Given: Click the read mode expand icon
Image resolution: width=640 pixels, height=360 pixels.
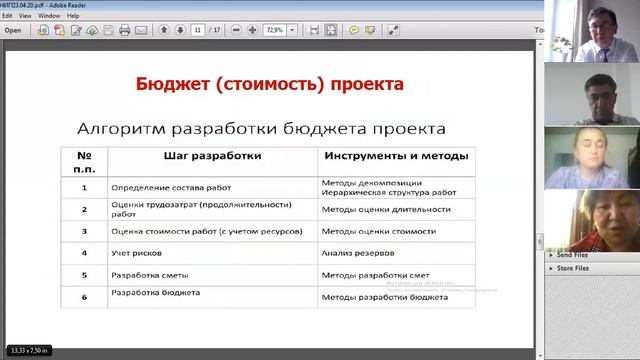Looking at the screenshot, I should point(393,30).
